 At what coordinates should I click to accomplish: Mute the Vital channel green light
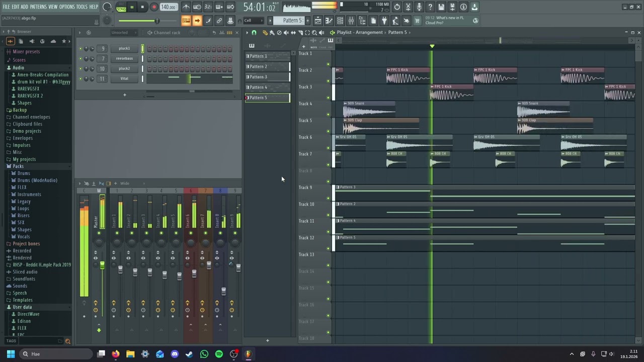pos(80,78)
